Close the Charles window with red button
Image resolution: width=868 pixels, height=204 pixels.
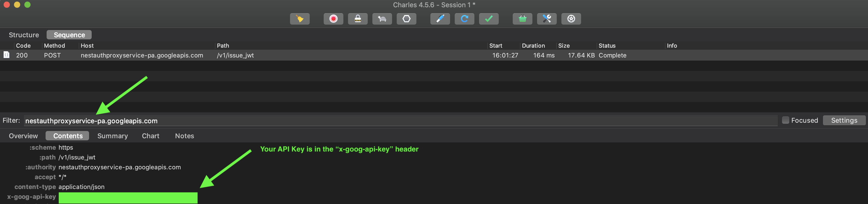6,5
